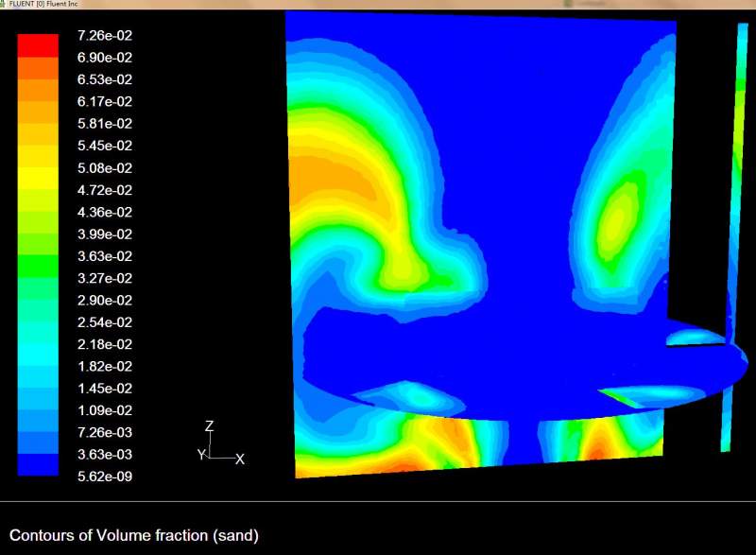This screenshot has width=756, height=555.
Task: Select the legend value 3.99e-02
Action: click(x=105, y=234)
